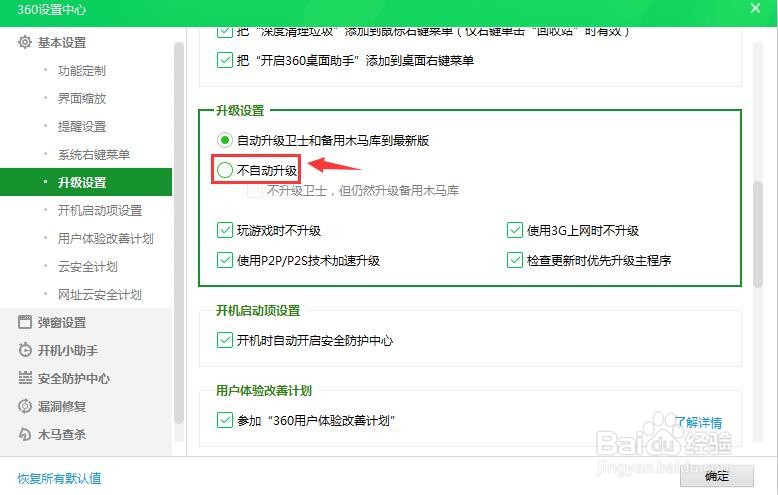This screenshot has width=778, height=495.
Task: Open 网址云安全计划 in sidebar
Action: (x=100, y=295)
